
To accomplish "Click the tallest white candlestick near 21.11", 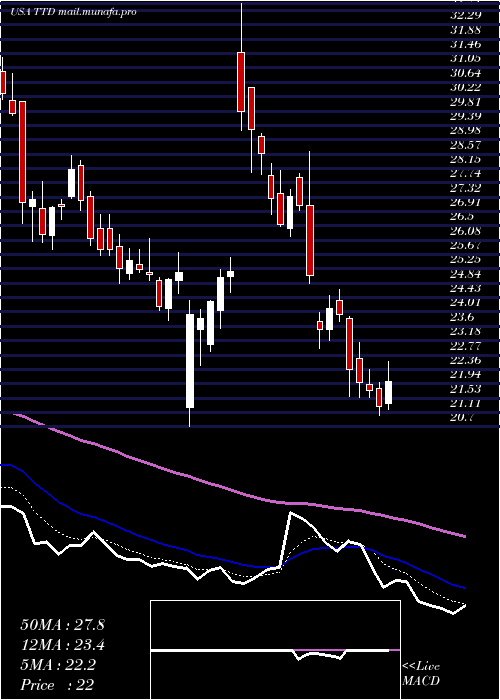I will (x=190, y=361).
